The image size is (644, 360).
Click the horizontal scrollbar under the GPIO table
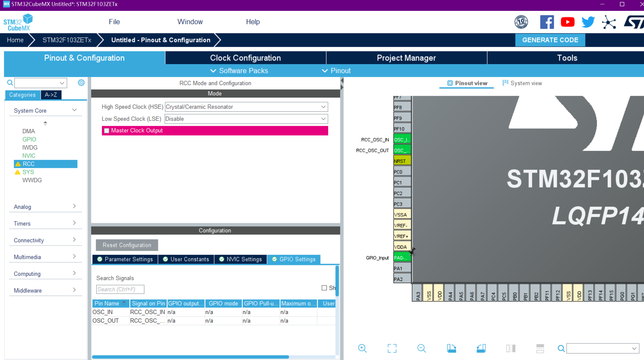click(x=190, y=357)
